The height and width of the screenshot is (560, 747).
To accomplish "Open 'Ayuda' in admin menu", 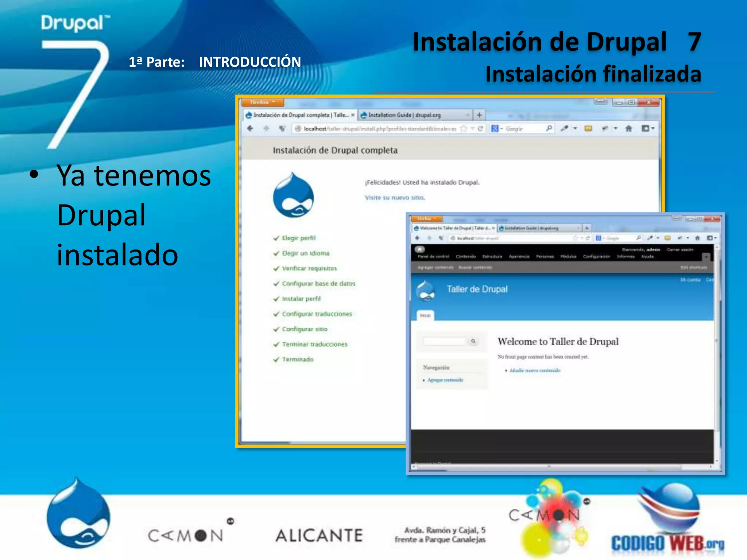I will [x=647, y=257].
